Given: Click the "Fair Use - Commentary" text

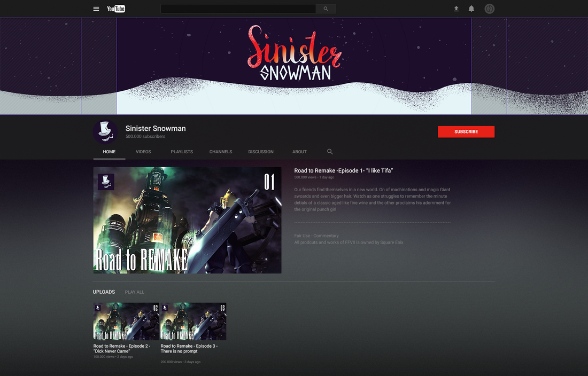Looking at the screenshot, I should [316, 236].
